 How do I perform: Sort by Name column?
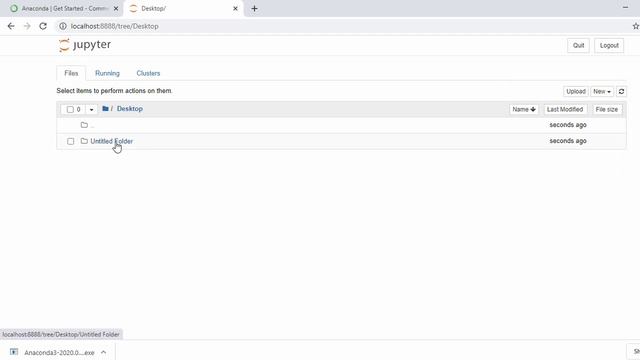coord(524,109)
